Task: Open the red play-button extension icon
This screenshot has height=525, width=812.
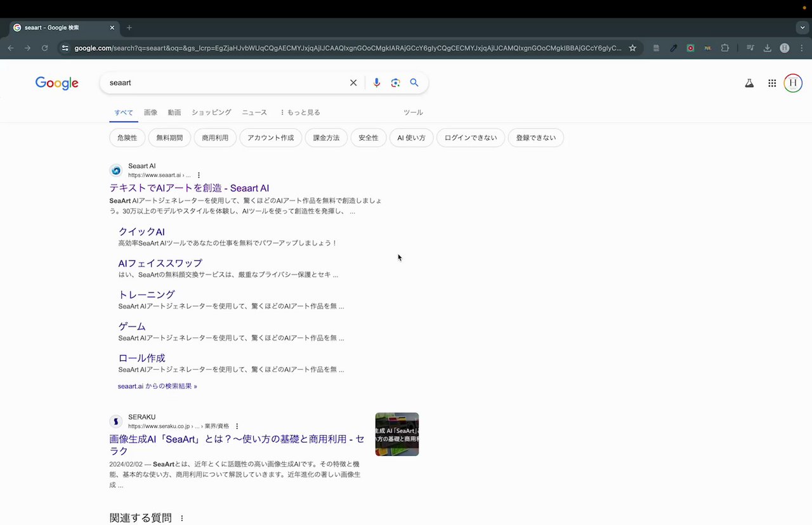Action: click(x=690, y=48)
